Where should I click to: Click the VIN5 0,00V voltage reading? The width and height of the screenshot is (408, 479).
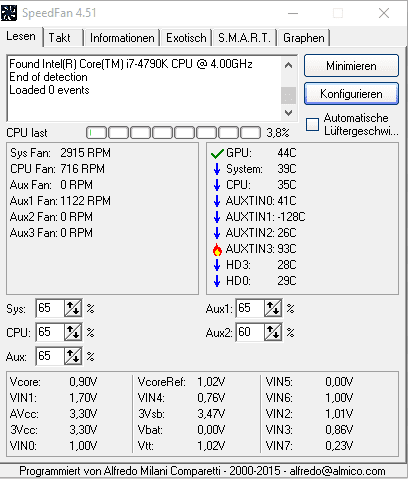pos(309,382)
